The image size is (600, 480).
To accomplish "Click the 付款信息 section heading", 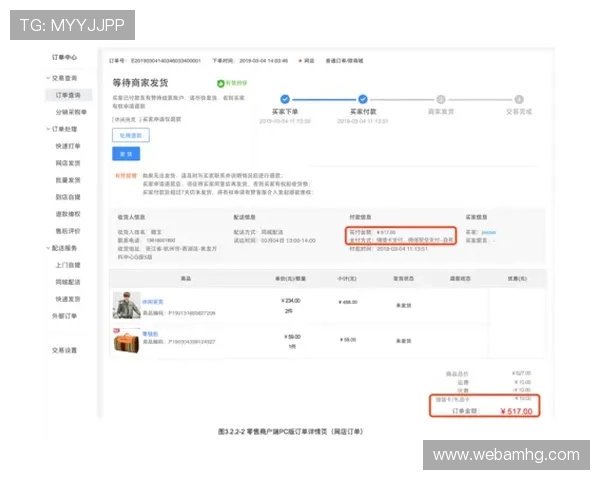I will click(360, 217).
